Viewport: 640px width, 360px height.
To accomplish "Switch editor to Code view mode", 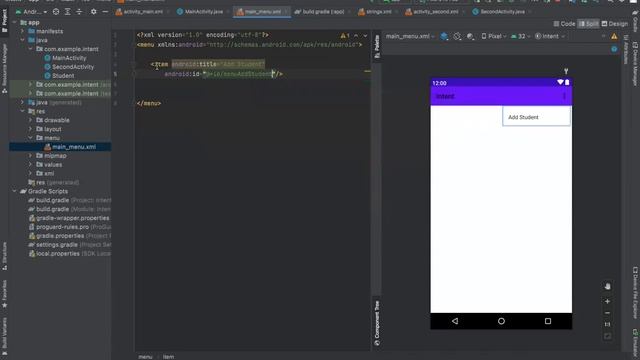I will tap(564, 24).
